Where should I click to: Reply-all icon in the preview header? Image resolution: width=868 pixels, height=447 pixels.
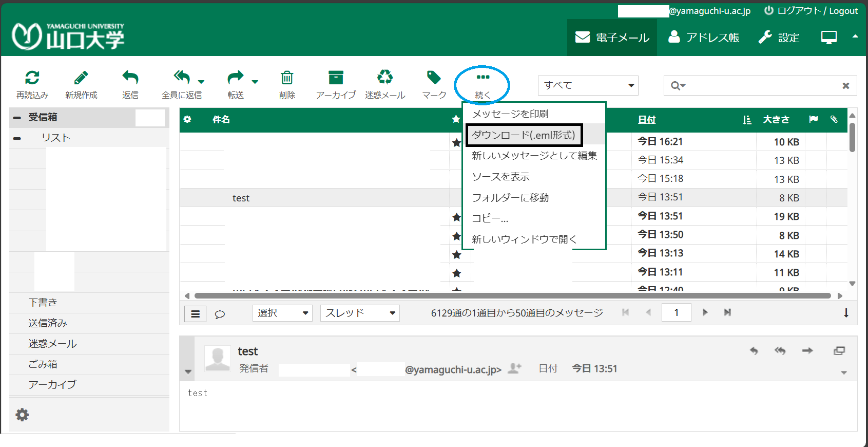pos(780,351)
